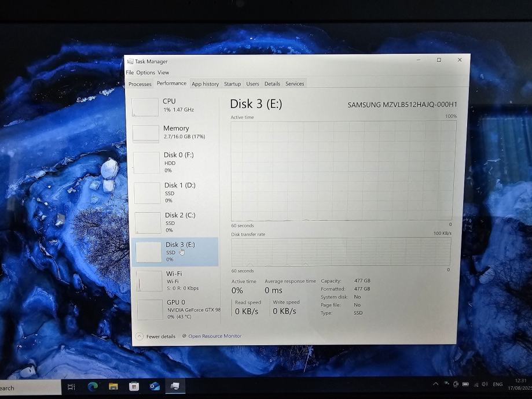Screen dimensions: 532x399
Task: Click the Capacity value 477 GB
Action: [362, 280]
